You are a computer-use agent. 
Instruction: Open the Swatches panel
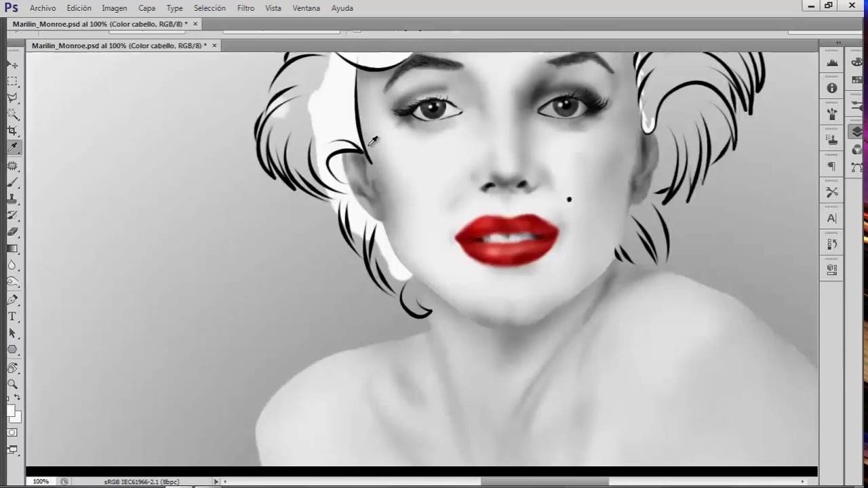coord(858,80)
